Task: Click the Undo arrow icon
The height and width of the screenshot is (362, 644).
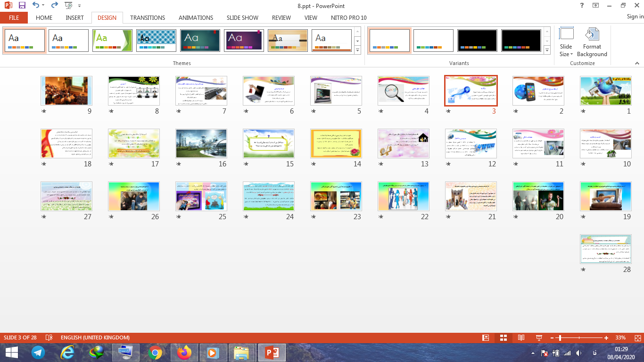Action: 36,6
